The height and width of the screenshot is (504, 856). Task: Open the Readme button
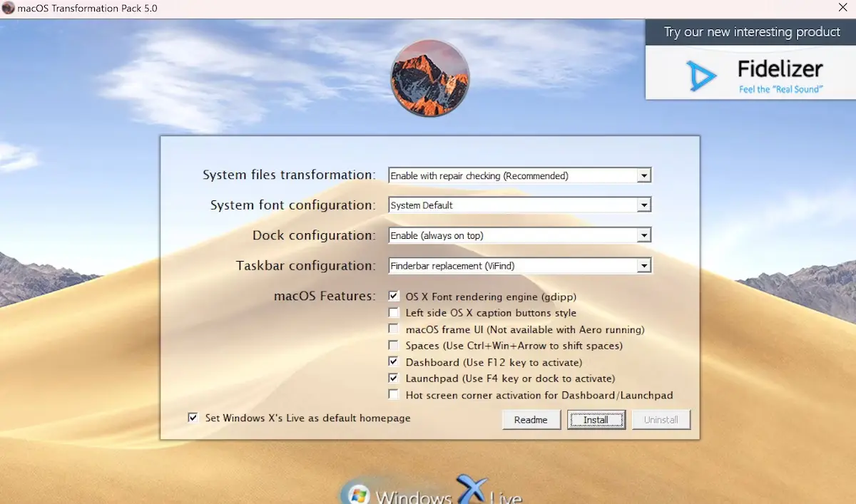[x=531, y=420]
